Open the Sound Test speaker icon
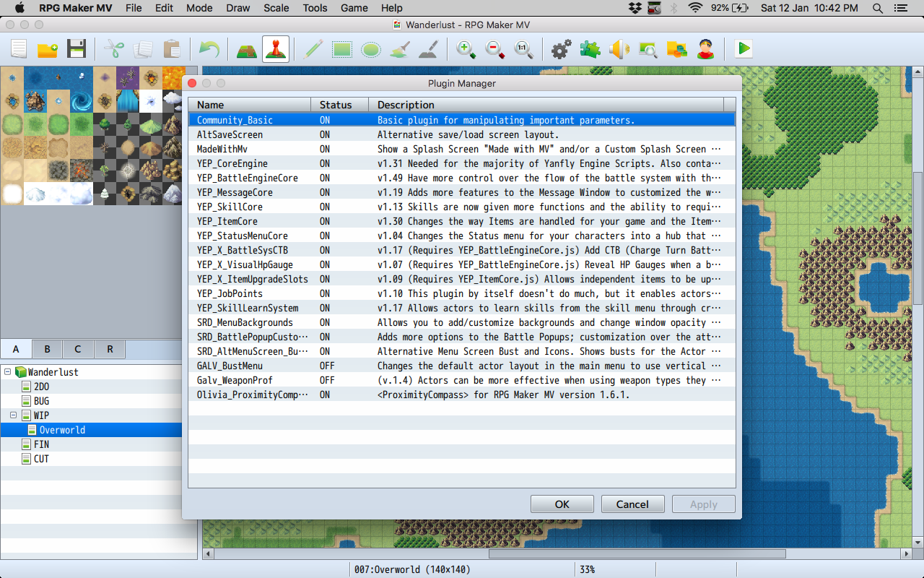This screenshot has height=578, width=924. pos(619,49)
